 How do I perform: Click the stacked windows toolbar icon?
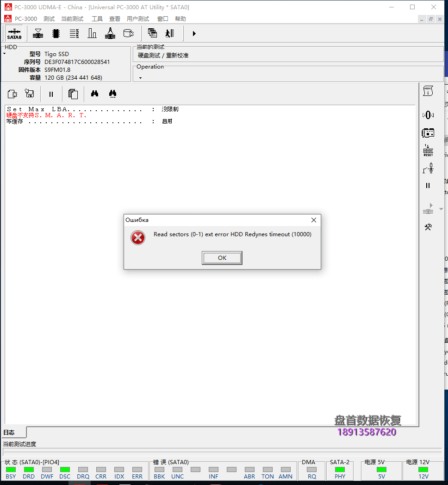click(x=152, y=33)
